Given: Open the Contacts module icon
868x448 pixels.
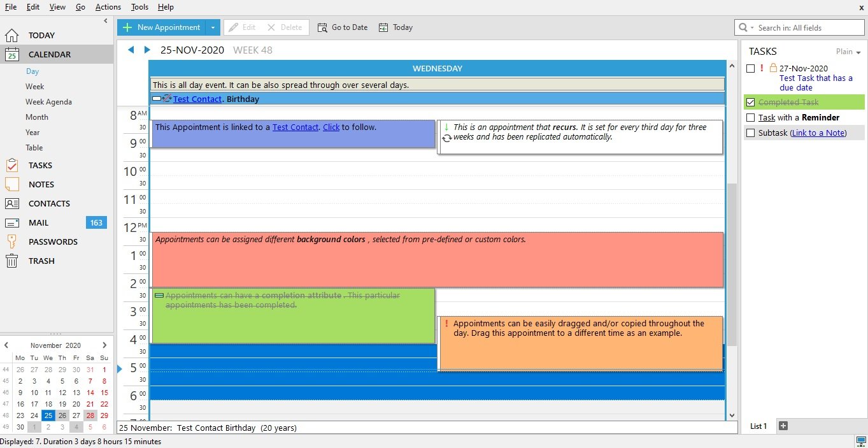Looking at the screenshot, I should (x=12, y=203).
